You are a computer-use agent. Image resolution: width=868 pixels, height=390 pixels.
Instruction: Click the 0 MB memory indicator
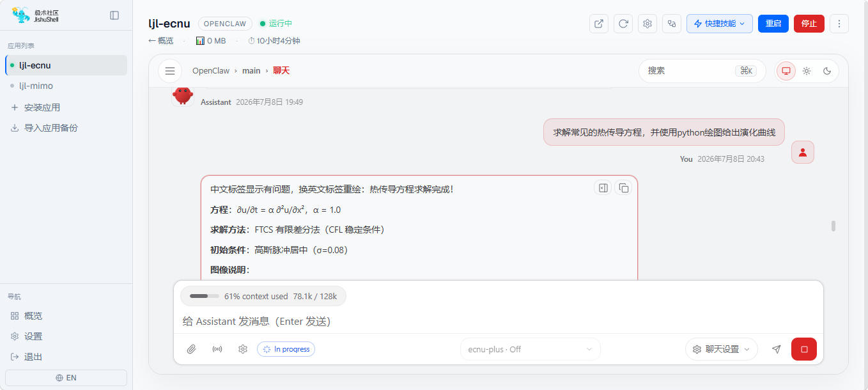(x=211, y=41)
